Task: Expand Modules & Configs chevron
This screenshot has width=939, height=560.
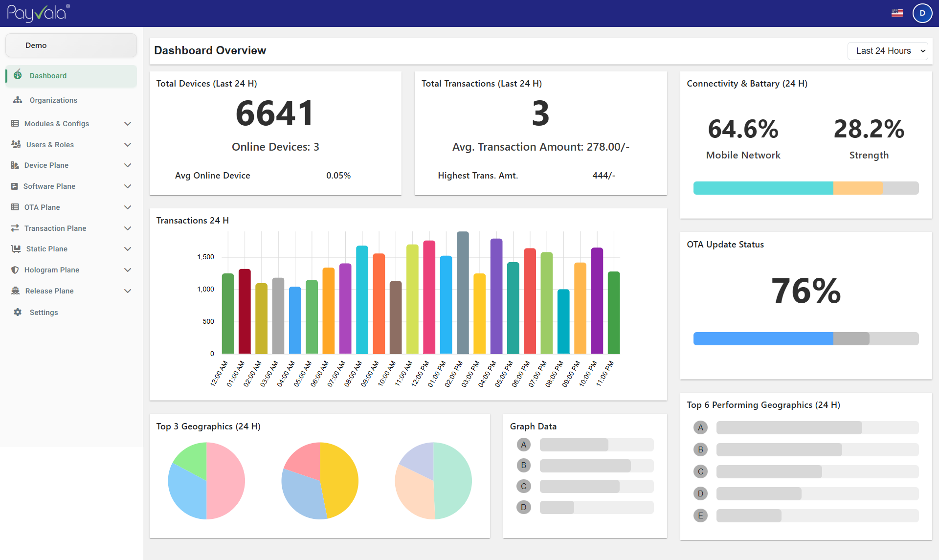Action: pos(128,124)
